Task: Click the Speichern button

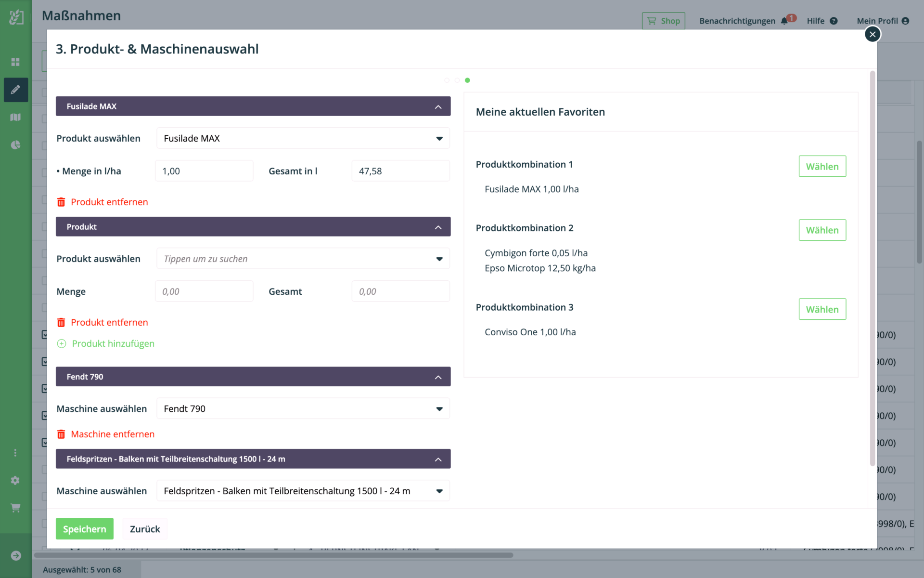Action: [x=85, y=529]
